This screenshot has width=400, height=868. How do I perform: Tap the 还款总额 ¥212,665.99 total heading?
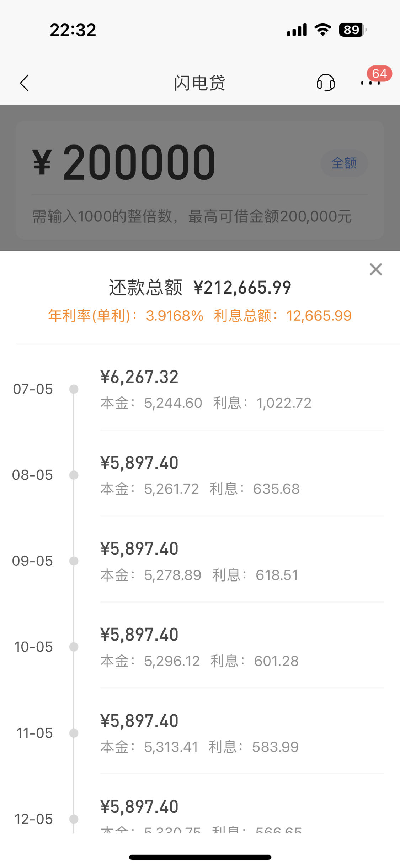(x=200, y=288)
